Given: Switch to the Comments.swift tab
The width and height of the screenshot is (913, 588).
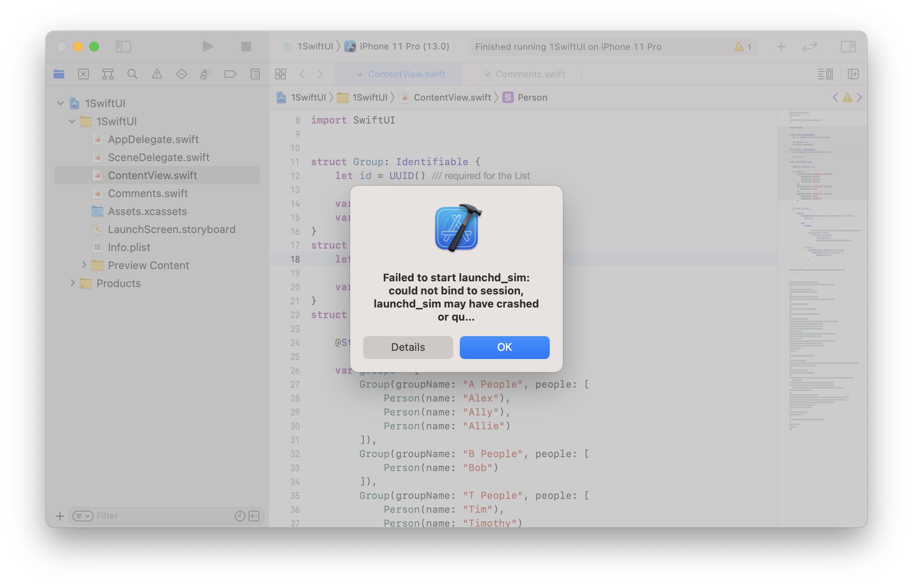Looking at the screenshot, I should tap(530, 74).
